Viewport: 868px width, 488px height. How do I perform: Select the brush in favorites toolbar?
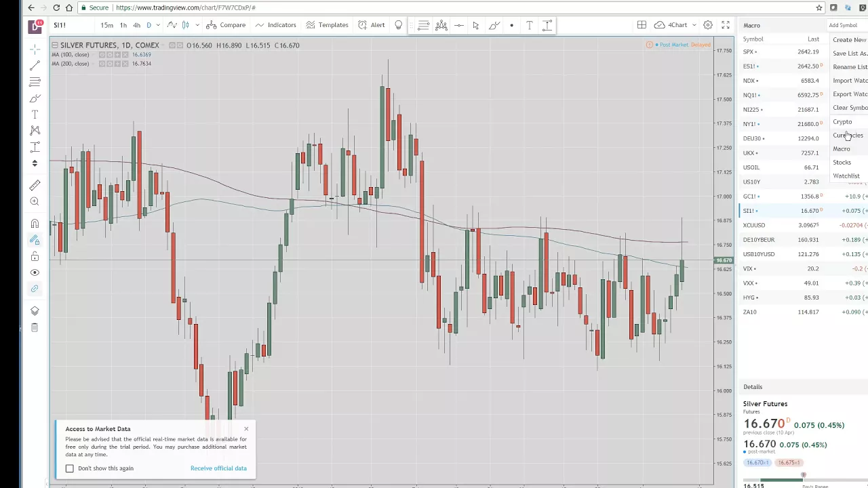(x=494, y=25)
